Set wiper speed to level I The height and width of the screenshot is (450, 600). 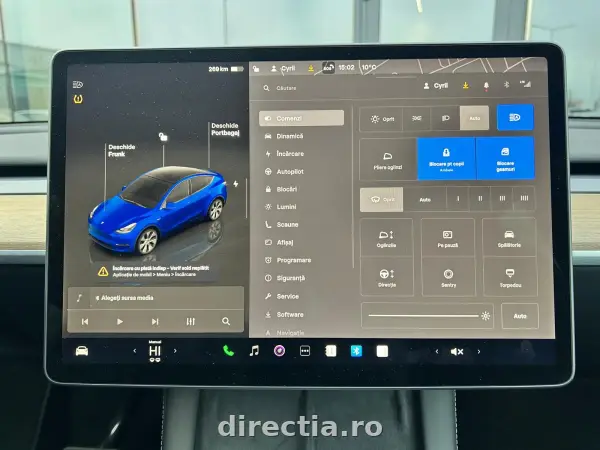[x=458, y=199]
